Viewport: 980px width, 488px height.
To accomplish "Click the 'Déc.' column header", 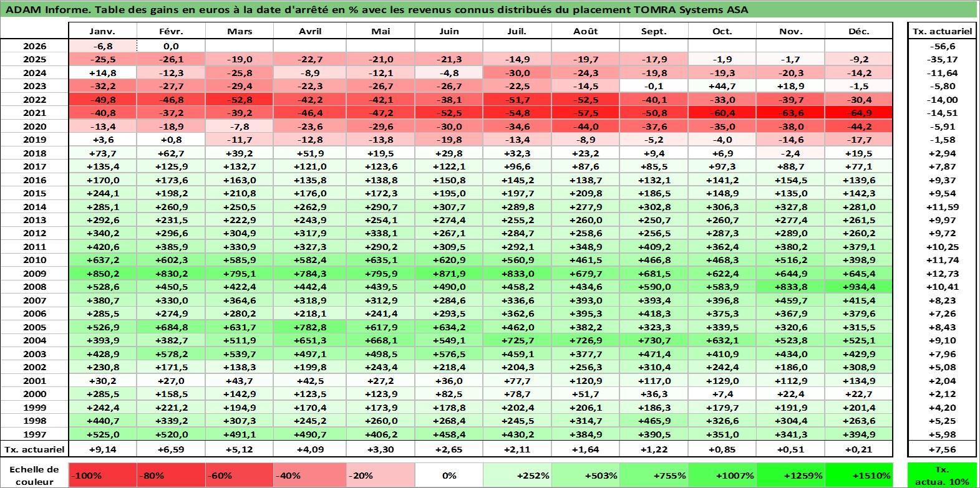I will pos(859,31).
